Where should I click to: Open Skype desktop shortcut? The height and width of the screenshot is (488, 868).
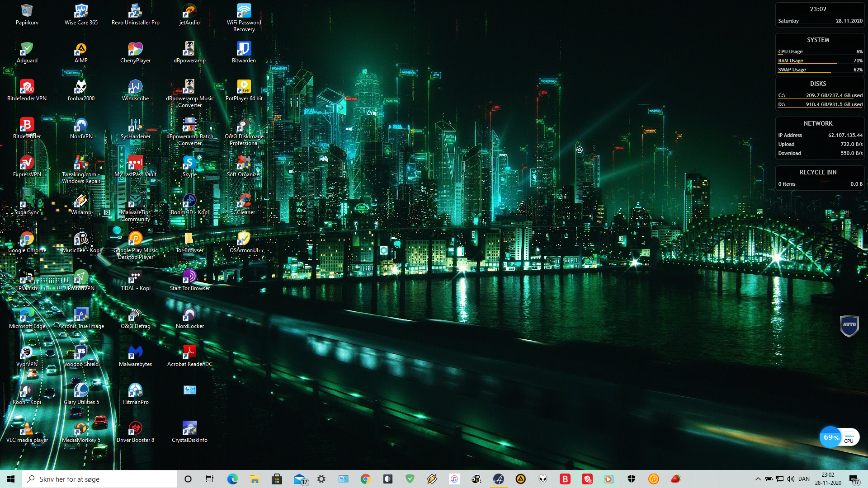pos(189,163)
